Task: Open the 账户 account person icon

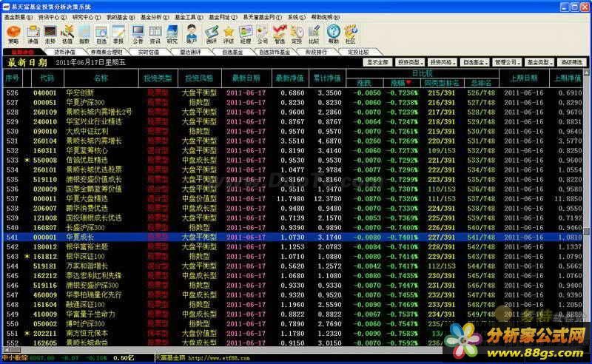Action: click(192, 34)
